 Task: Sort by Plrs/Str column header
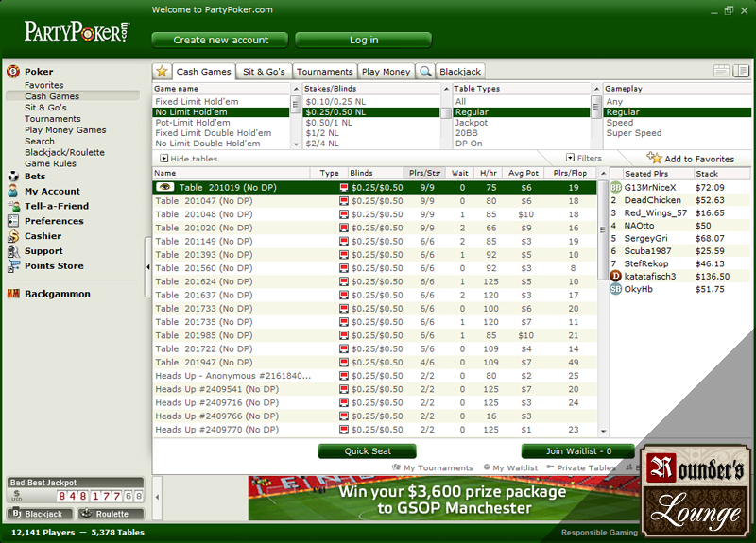coord(424,173)
